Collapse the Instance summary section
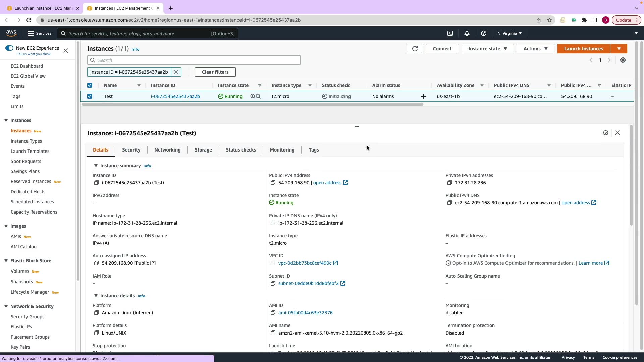 pos(96,166)
